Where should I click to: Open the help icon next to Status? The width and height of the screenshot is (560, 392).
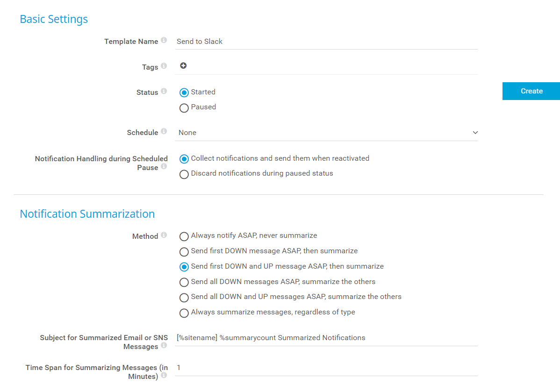pyautogui.click(x=164, y=92)
